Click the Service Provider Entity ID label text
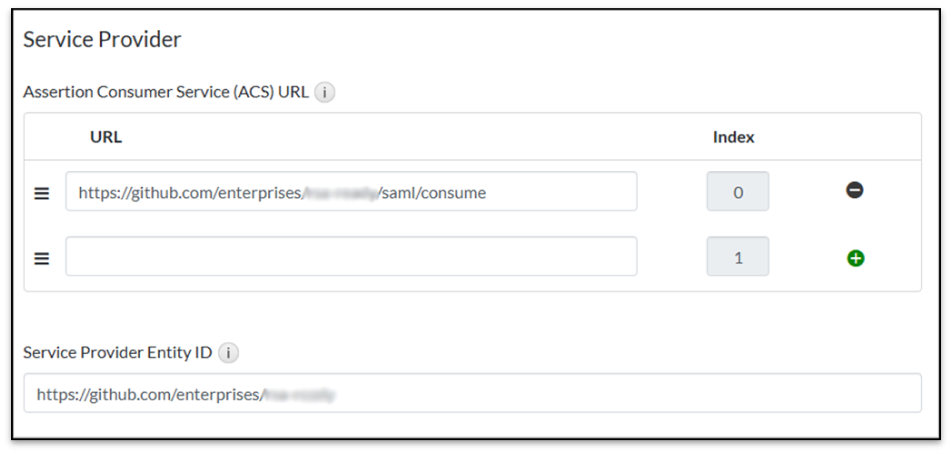The width and height of the screenshot is (952, 454). click(118, 353)
